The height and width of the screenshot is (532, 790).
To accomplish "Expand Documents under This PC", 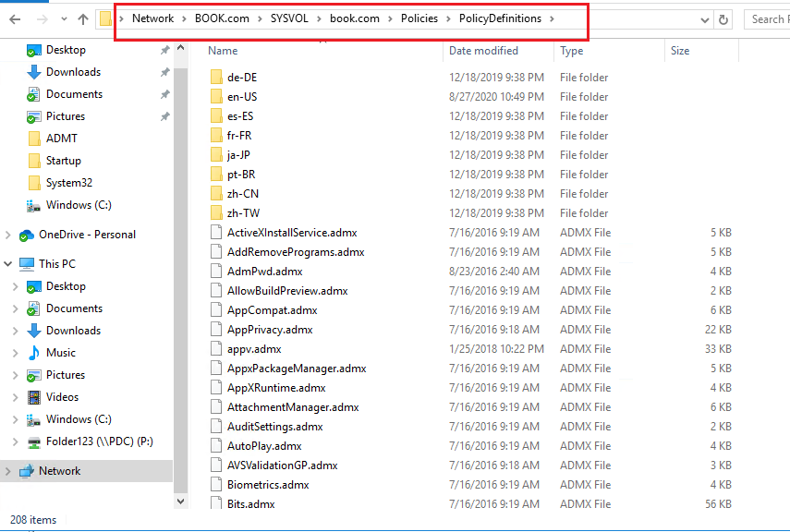I will click(15, 308).
